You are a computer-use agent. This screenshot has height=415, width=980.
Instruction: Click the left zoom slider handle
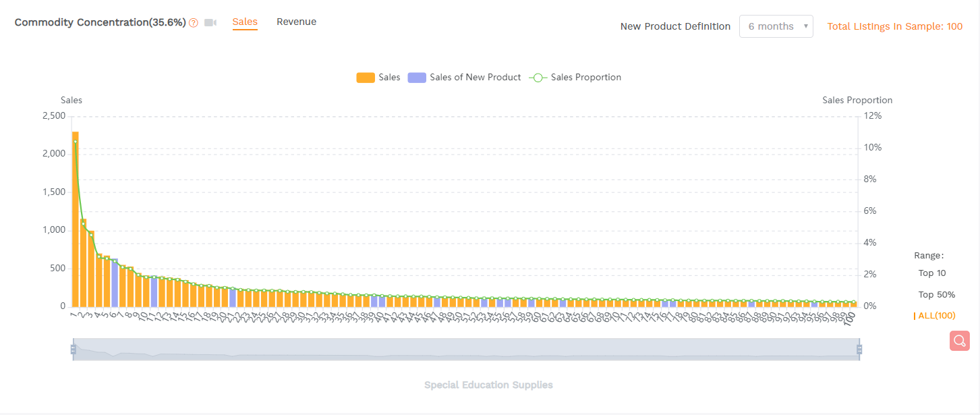(x=73, y=349)
